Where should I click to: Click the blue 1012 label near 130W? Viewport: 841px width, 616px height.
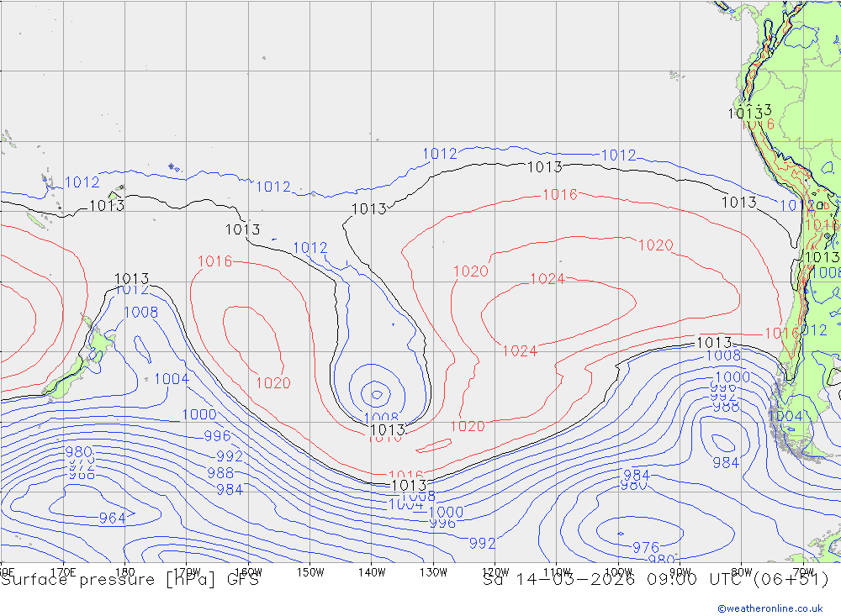point(440,154)
